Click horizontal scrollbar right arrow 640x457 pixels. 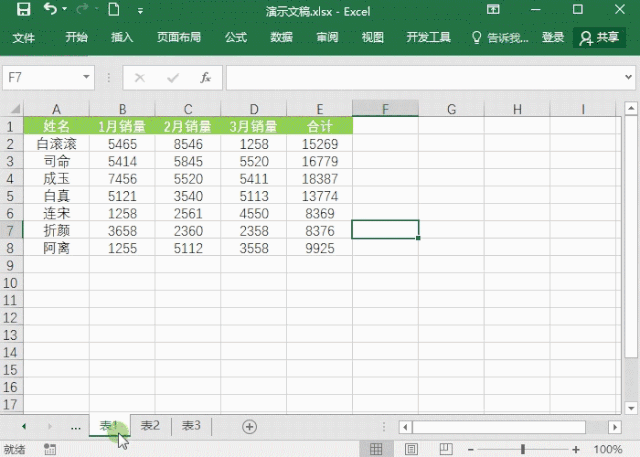[x=615, y=427]
